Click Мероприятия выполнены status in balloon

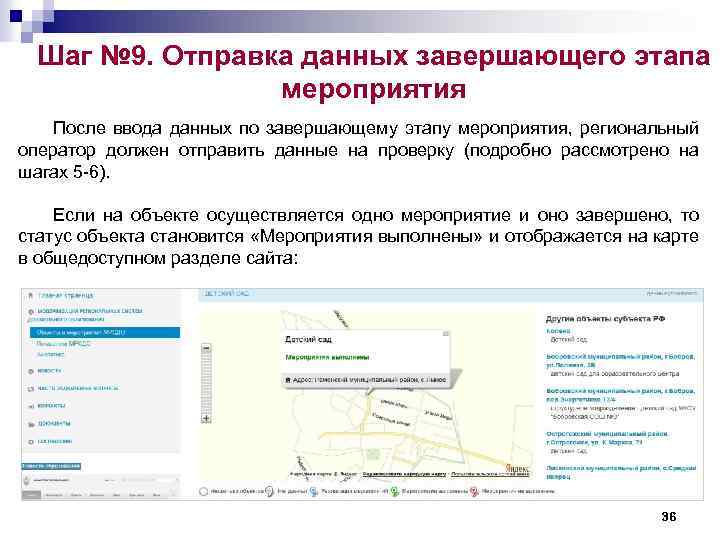327,357
